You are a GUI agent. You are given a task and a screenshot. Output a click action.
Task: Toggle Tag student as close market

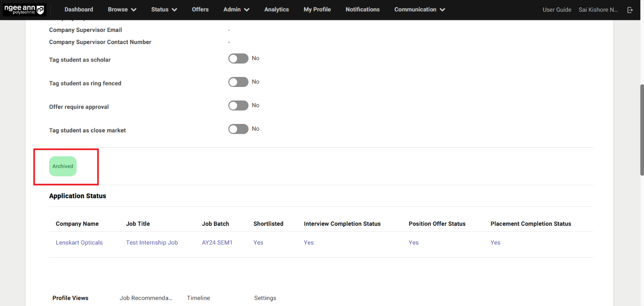click(238, 129)
